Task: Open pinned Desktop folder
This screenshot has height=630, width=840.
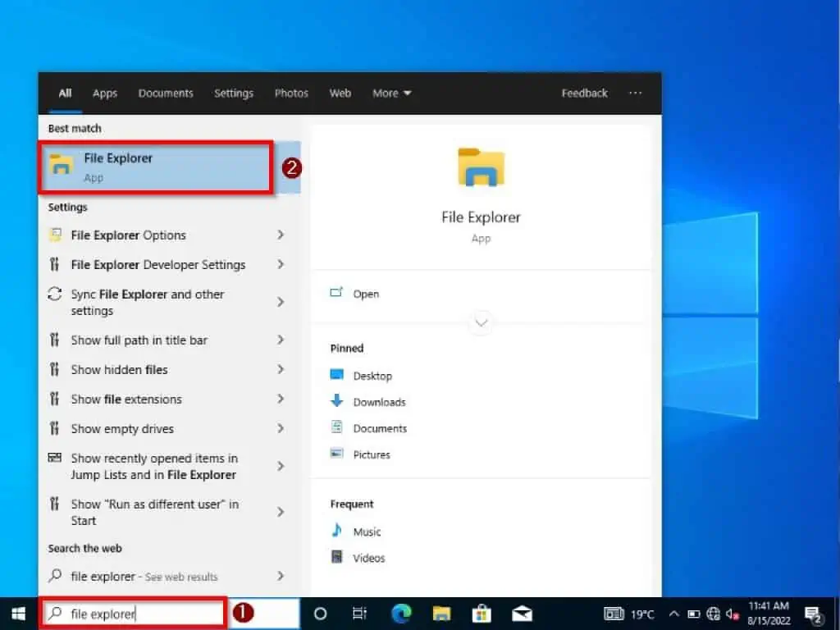Action: [x=372, y=376]
